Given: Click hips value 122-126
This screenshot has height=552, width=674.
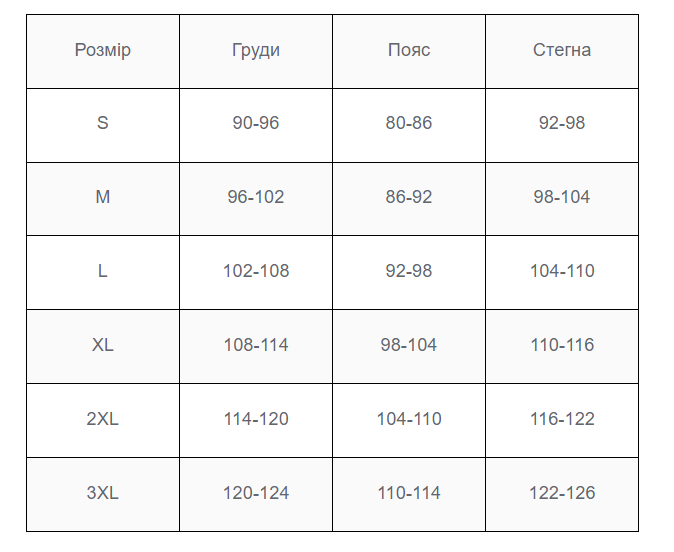Looking at the screenshot, I should click(562, 493).
